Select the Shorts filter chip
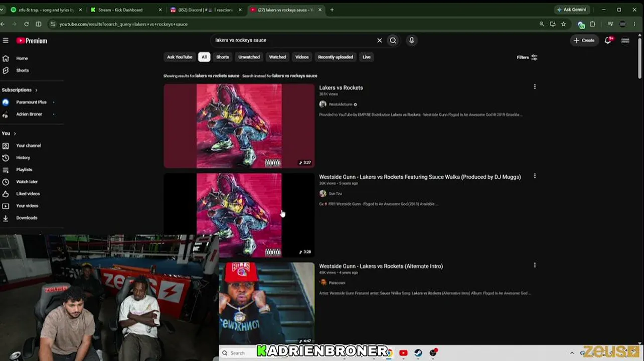 click(x=223, y=57)
